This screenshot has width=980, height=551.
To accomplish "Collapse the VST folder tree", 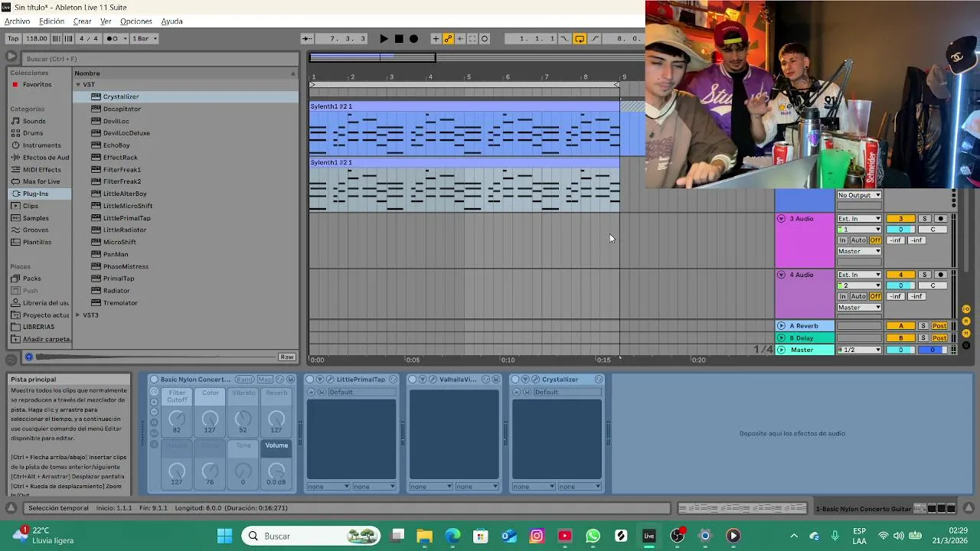I will point(78,85).
